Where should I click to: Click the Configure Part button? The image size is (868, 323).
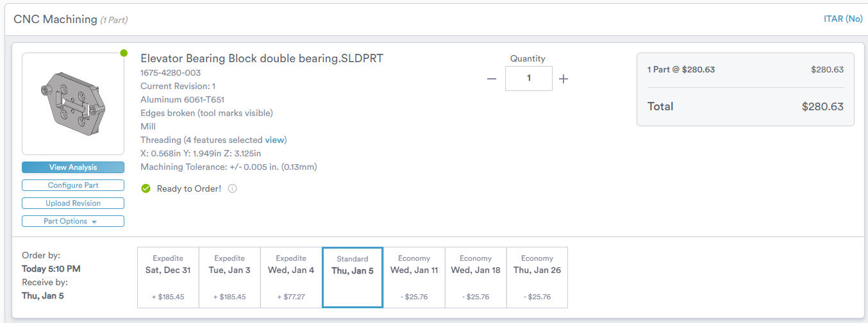(73, 185)
